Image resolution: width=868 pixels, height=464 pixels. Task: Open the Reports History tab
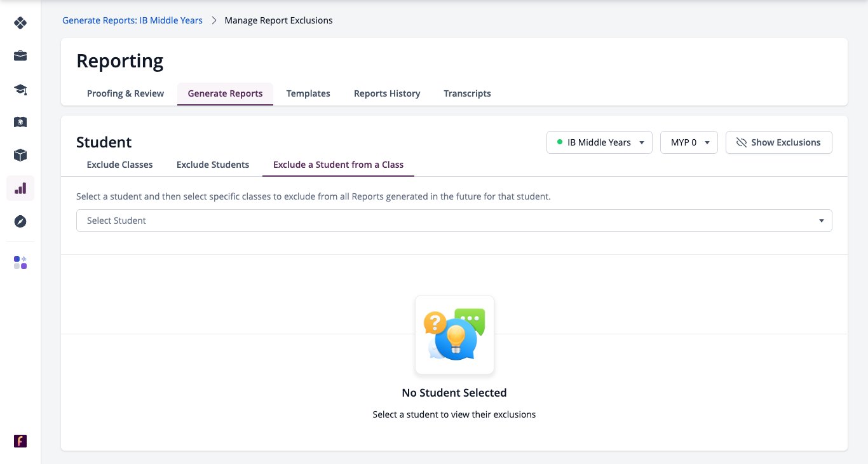pyautogui.click(x=387, y=93)
